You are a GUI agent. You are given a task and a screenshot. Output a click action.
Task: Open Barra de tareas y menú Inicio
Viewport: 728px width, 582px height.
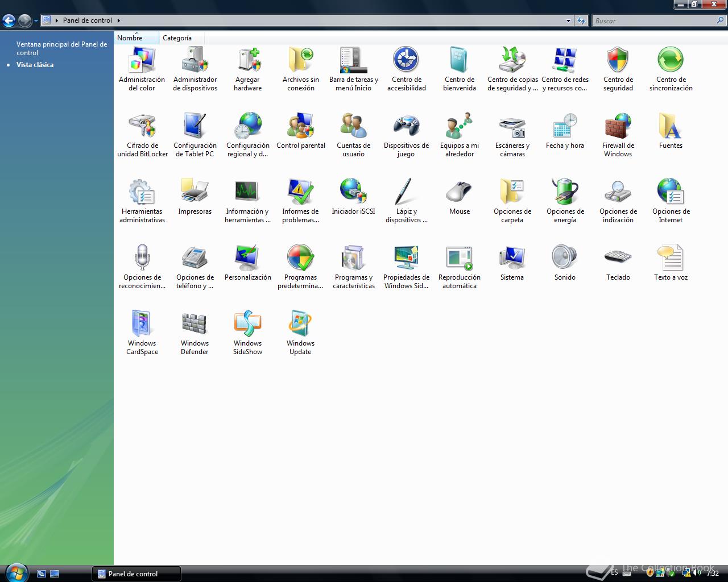click(353, 69)
